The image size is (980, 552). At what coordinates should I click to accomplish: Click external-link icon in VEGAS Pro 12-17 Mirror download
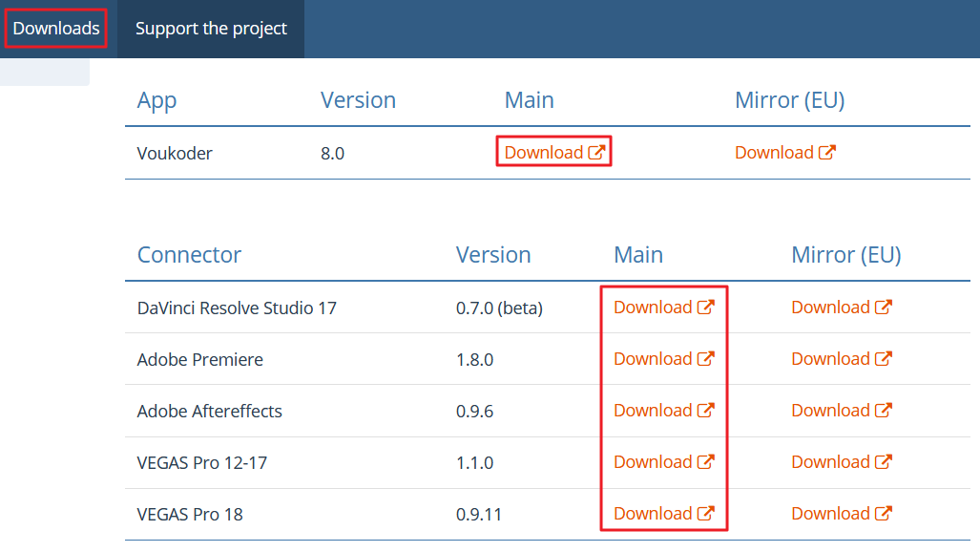pos(883,461)
